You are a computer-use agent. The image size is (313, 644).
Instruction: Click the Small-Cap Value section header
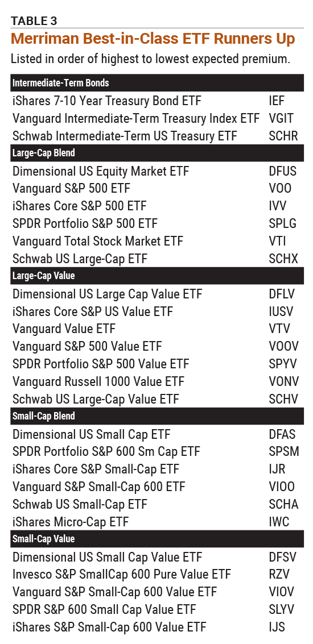click(157, 539)
